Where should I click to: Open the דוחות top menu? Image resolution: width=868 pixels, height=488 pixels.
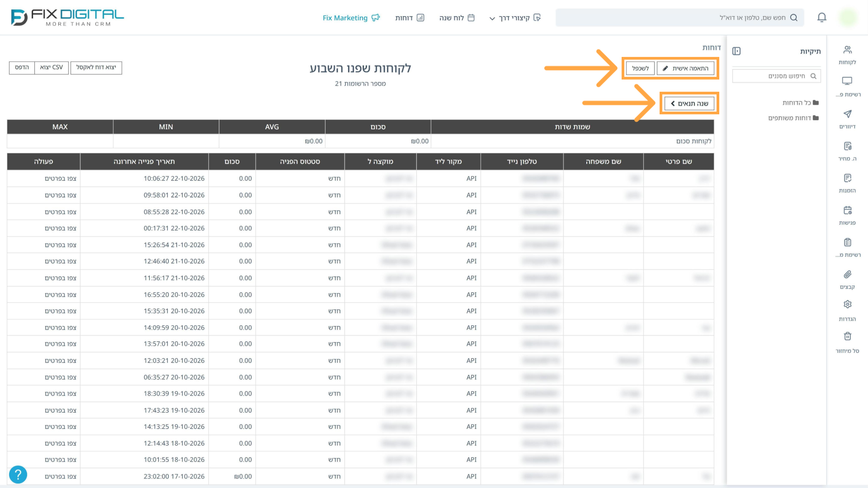click(410, 18)
